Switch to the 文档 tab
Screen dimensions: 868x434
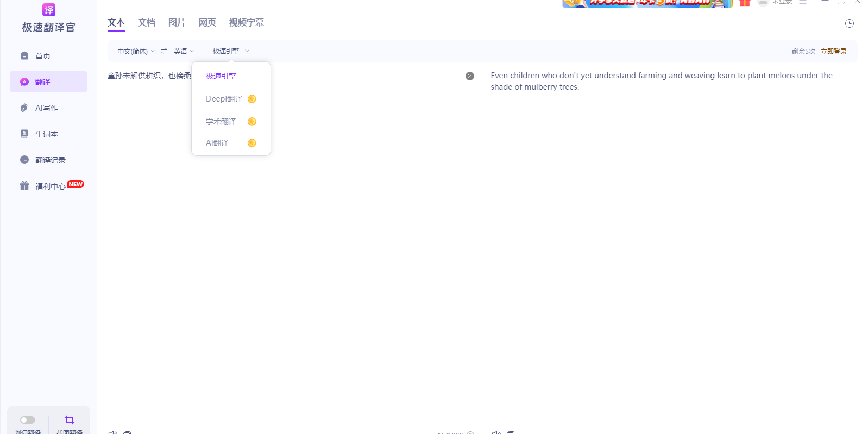pyautogui.click(x=147, y=23)
